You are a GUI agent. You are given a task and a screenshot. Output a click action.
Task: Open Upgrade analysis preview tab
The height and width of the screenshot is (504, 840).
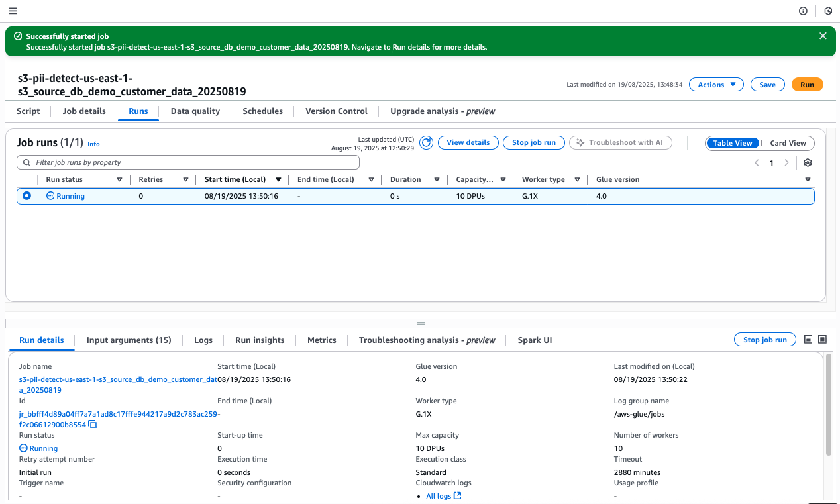pyautogui.click(x=443, y=111)
